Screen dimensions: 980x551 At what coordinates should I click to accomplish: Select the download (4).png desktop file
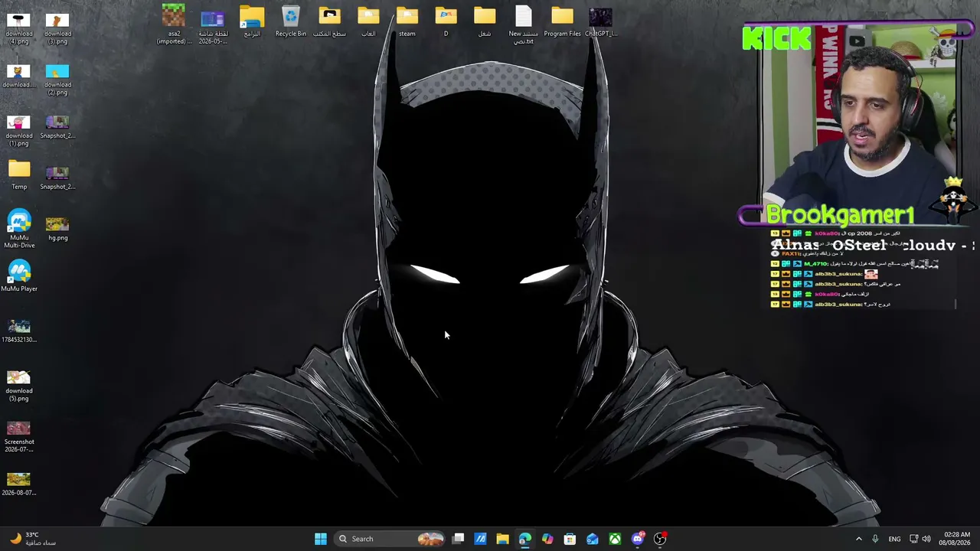click(18, 28)
